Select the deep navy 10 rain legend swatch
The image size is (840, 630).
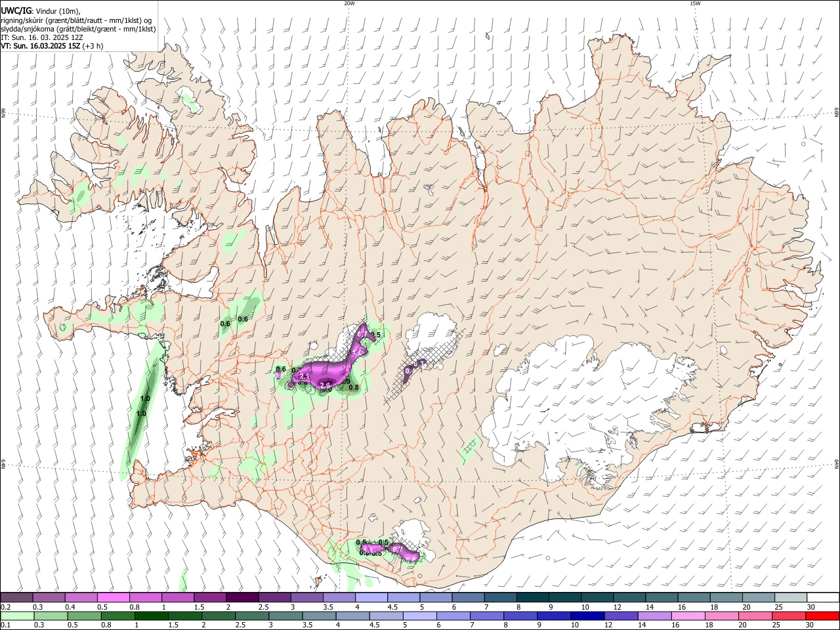tap(587, 616)
